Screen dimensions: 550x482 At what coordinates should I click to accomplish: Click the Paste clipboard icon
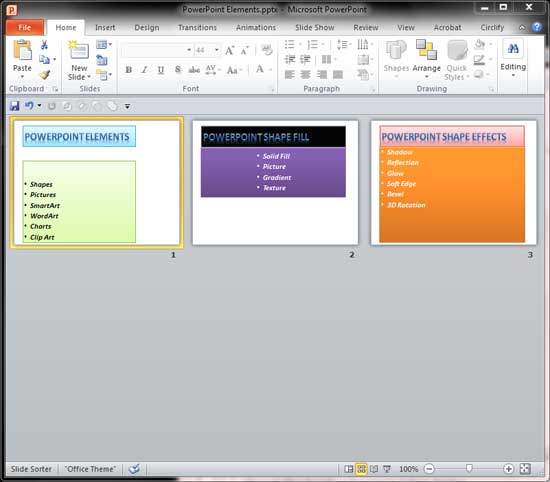tap(22, 50)
